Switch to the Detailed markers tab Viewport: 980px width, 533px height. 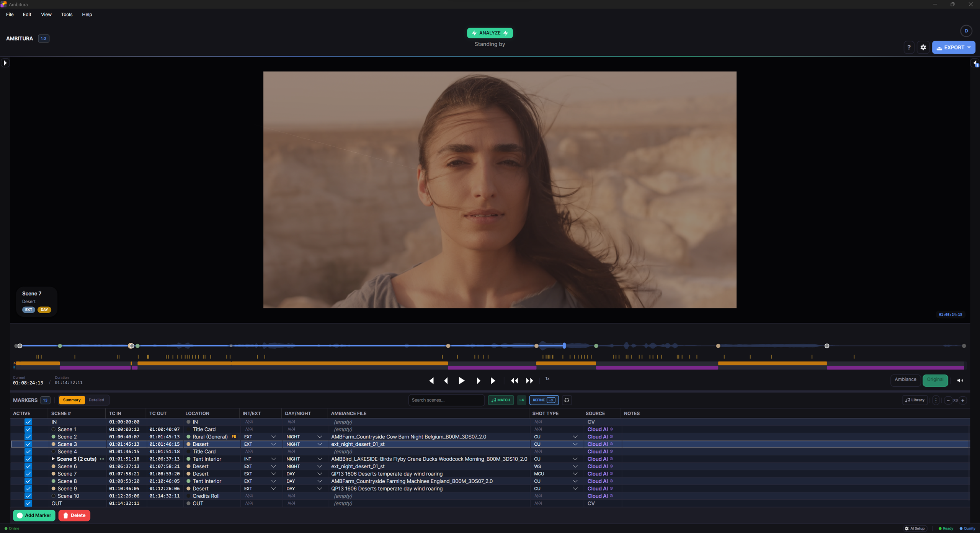pyautogui.click(x=96, y=400)
